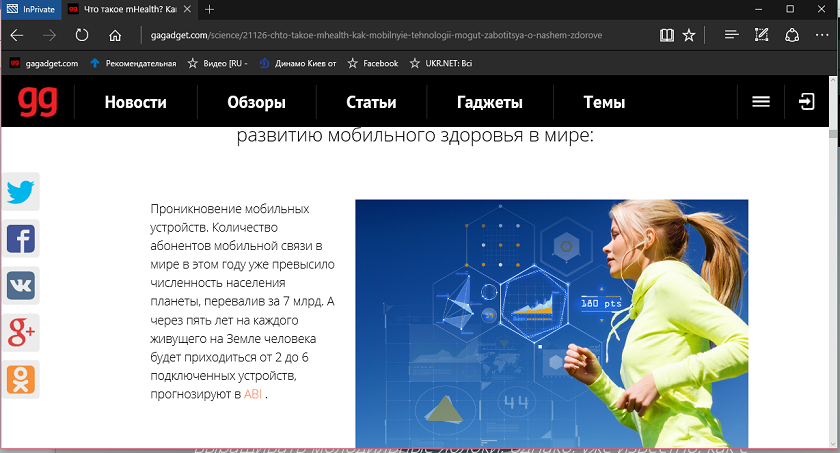
Task: Open Обзоры menu item
Action: coord(256,102)
